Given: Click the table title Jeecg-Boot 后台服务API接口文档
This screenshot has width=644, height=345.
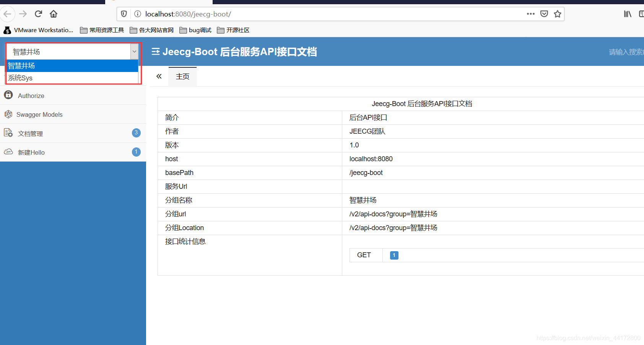Looking at the screenshot, I should pyautogui.click(x=422, y=104).
